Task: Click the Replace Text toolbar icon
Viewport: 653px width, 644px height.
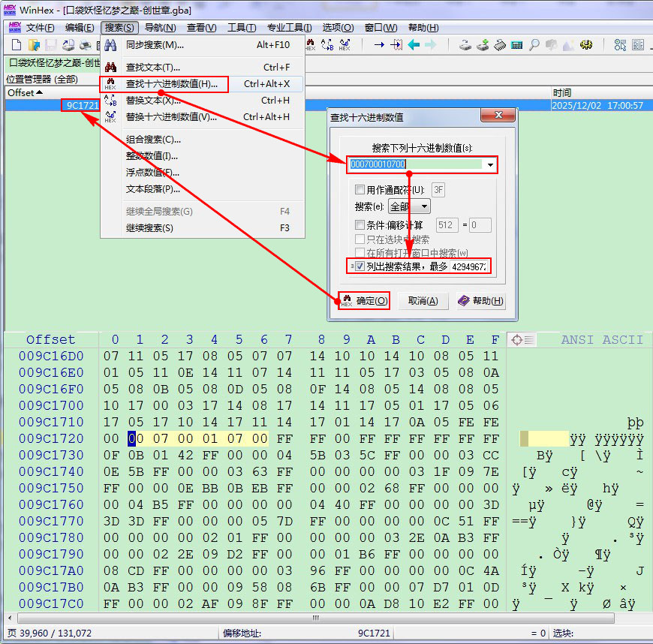Action: coord(327,44)
